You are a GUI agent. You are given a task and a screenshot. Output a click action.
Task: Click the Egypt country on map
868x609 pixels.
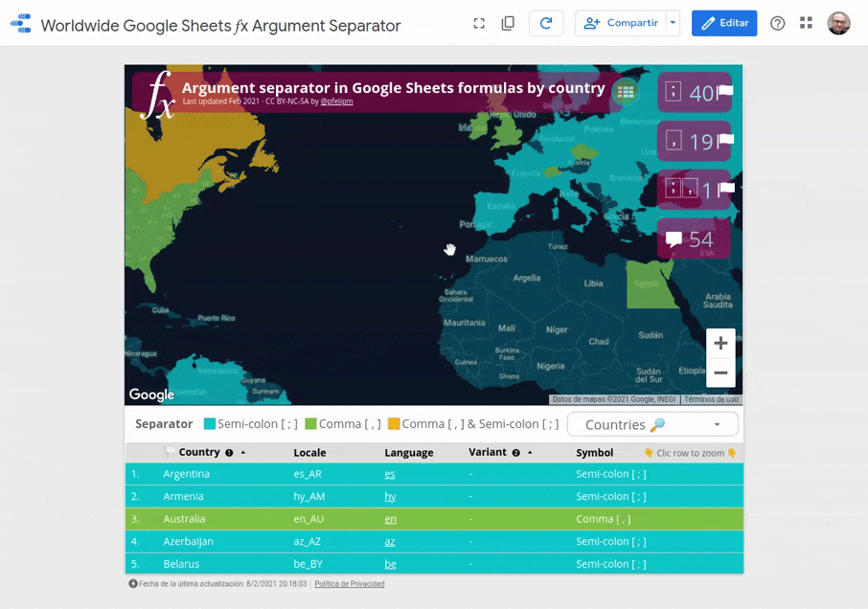point(649,283)
